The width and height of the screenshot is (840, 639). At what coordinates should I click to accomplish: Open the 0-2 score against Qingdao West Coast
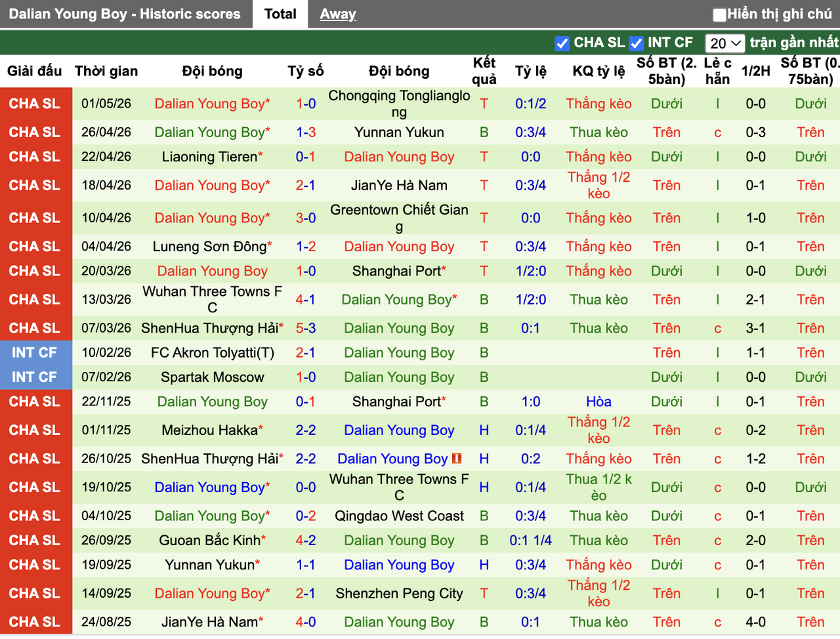click(x=306, y=516)
